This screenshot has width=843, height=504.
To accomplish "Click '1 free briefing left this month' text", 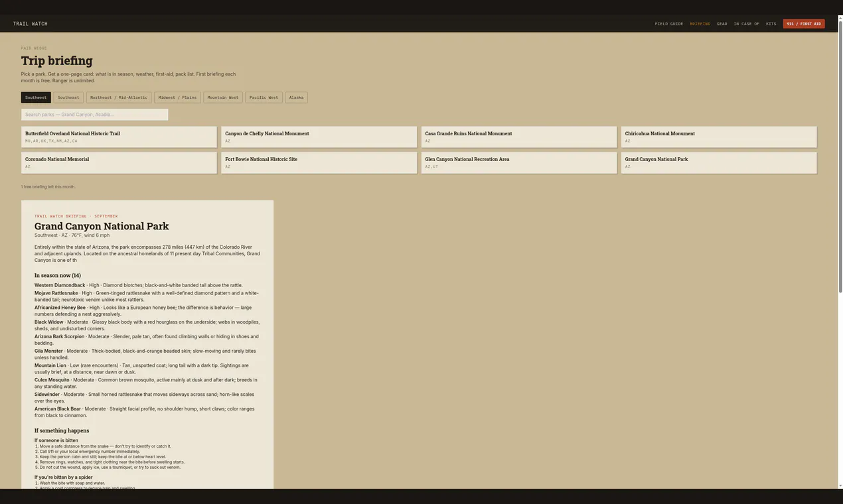I will 48,187.
